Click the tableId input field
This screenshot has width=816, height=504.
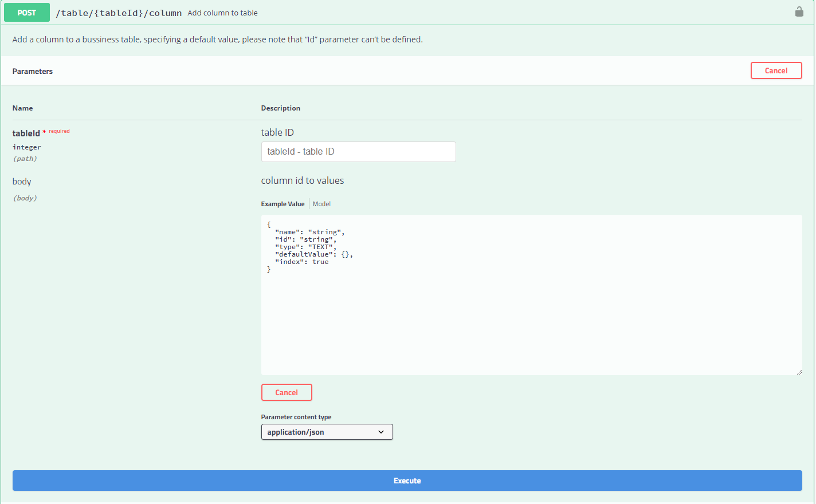(358, 151)
